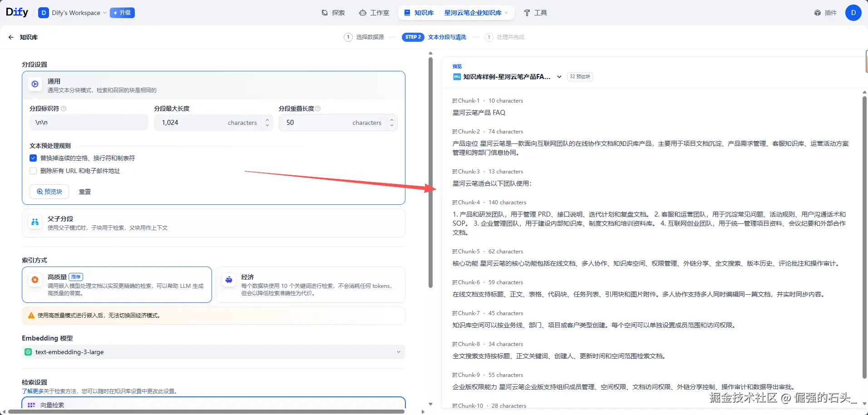The height and width of the screenshot is (415, 868).
Task: Select the 向量检索 retrieval option
Action: (x=213, y=403)
